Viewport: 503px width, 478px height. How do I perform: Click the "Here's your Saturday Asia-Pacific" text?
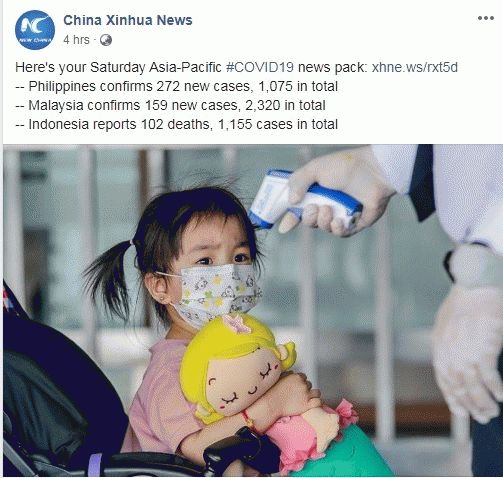click(x=118, y=67)
